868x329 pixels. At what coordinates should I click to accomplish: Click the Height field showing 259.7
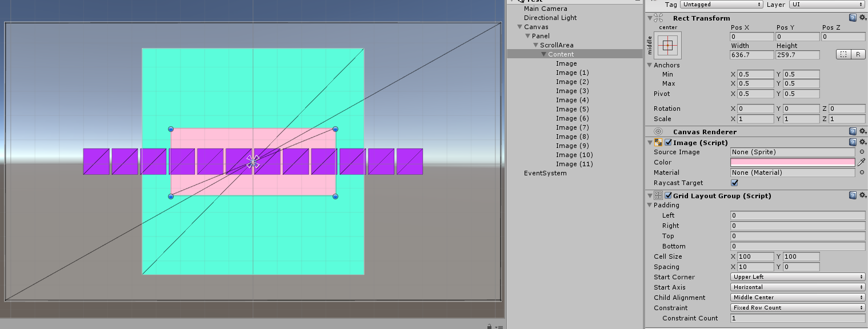point(798,55)
